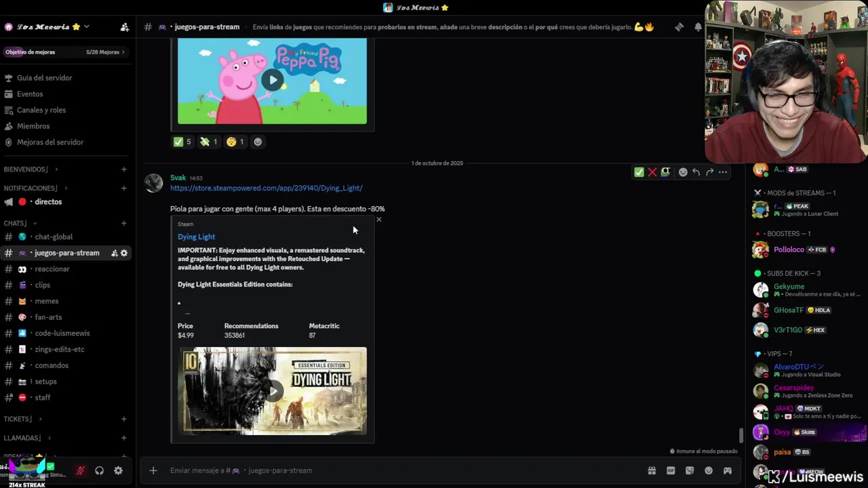This screenshot has width=868, height=488.
Task: Open the Dying Light embed title link
Action: 196,237
